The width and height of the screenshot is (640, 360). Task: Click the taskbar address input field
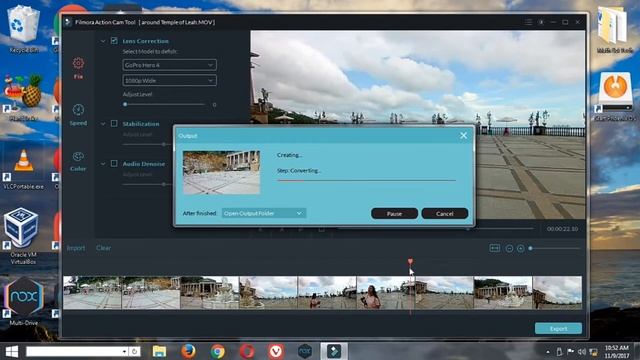point(73,351)
